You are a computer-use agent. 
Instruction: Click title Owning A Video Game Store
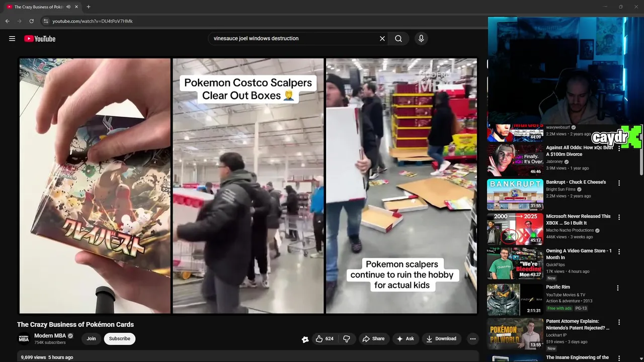[x=579, y=254]
